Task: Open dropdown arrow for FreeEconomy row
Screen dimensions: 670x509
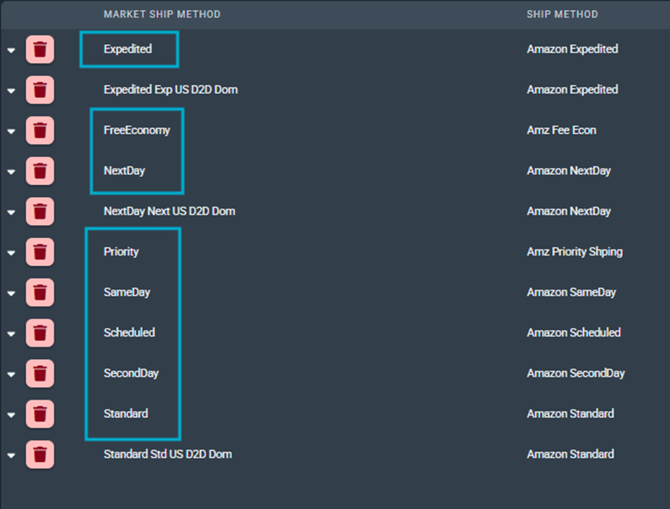Action: [x=11, y=132]
